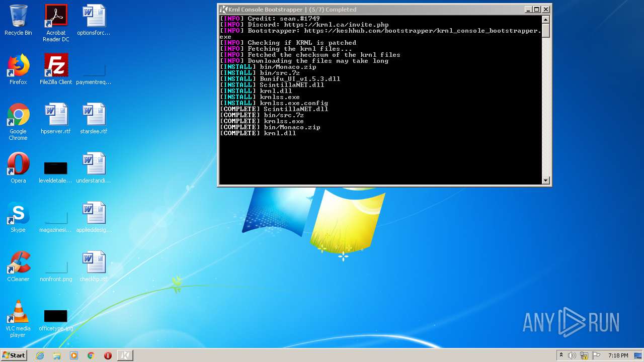Click the Krnl console window title icon

224,9
